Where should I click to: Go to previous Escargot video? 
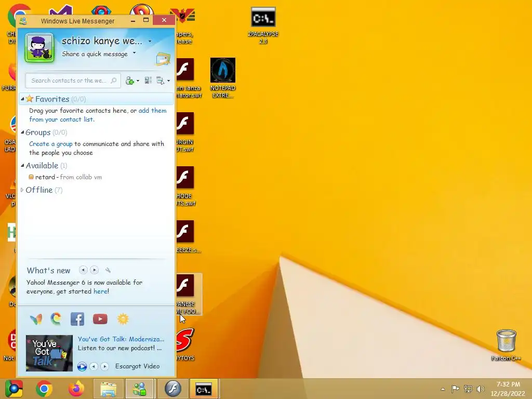click(94, 366)
